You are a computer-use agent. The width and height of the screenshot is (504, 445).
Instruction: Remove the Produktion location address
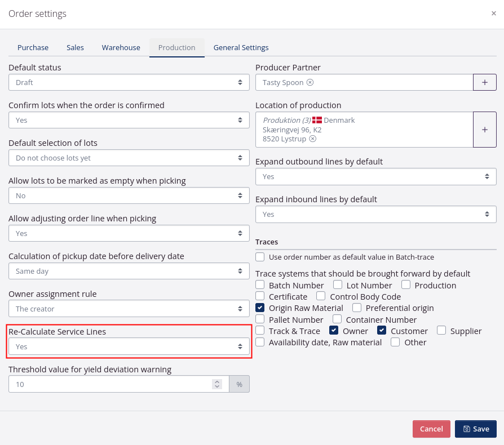tap(313, 139)
